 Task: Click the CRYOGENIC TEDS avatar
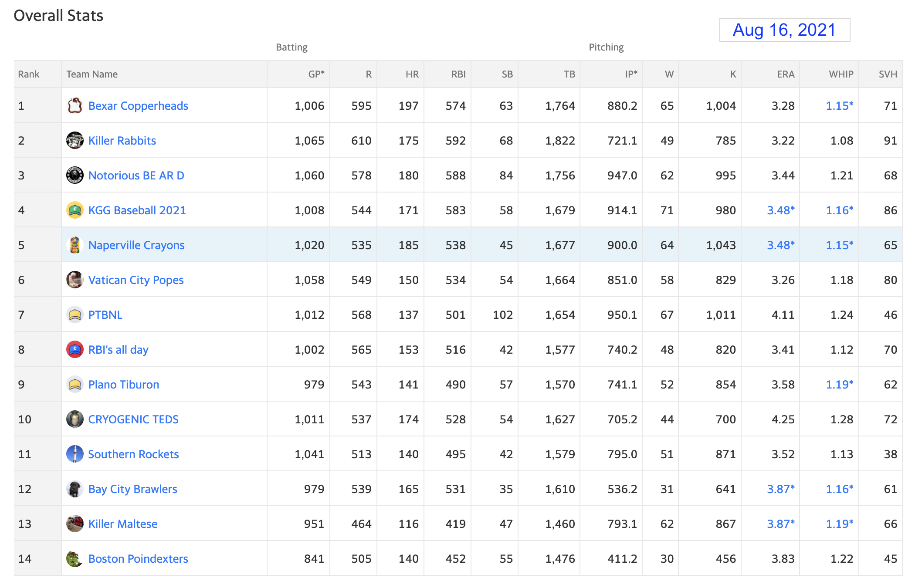(x=75, y=419)
